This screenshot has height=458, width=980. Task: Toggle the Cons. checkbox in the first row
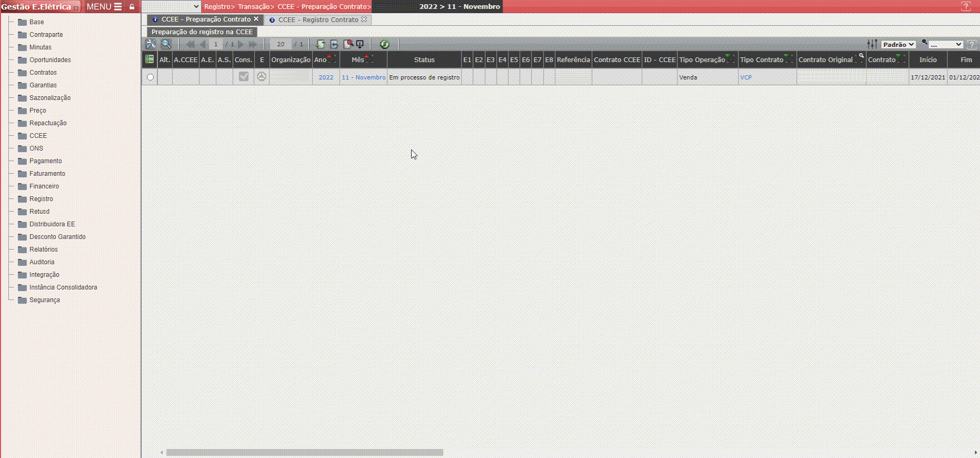pos(244,77)
